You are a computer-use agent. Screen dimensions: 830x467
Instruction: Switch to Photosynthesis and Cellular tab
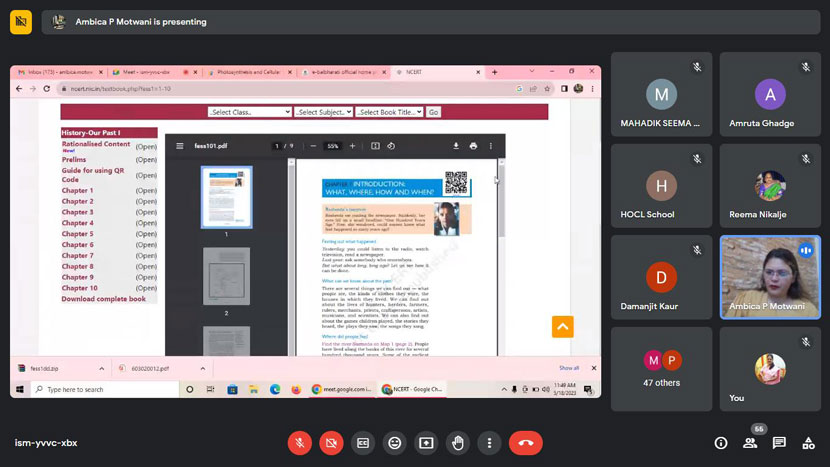(x=248, y=72)
